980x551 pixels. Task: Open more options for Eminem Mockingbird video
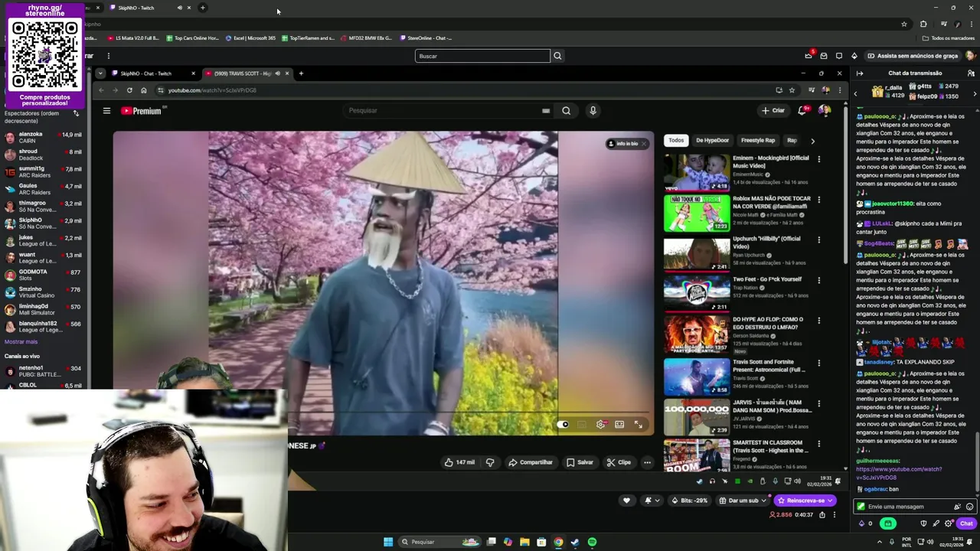click(x=818, y=159)
